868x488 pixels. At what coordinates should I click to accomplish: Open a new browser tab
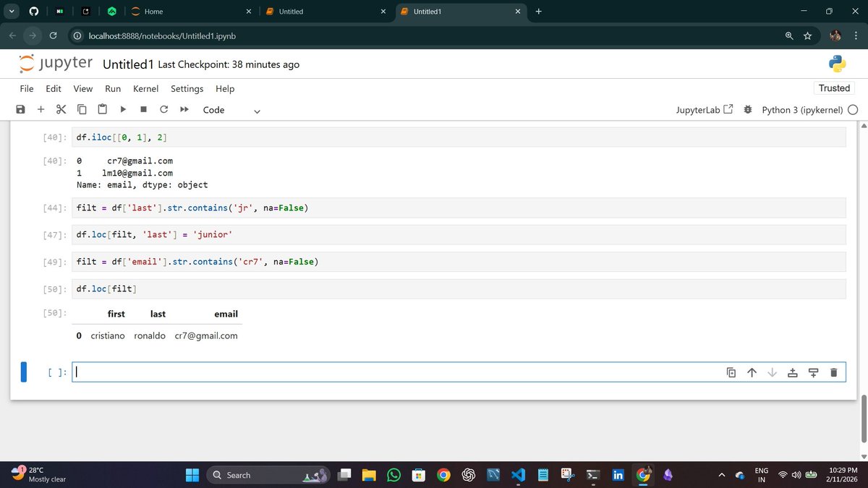(538, 12)
